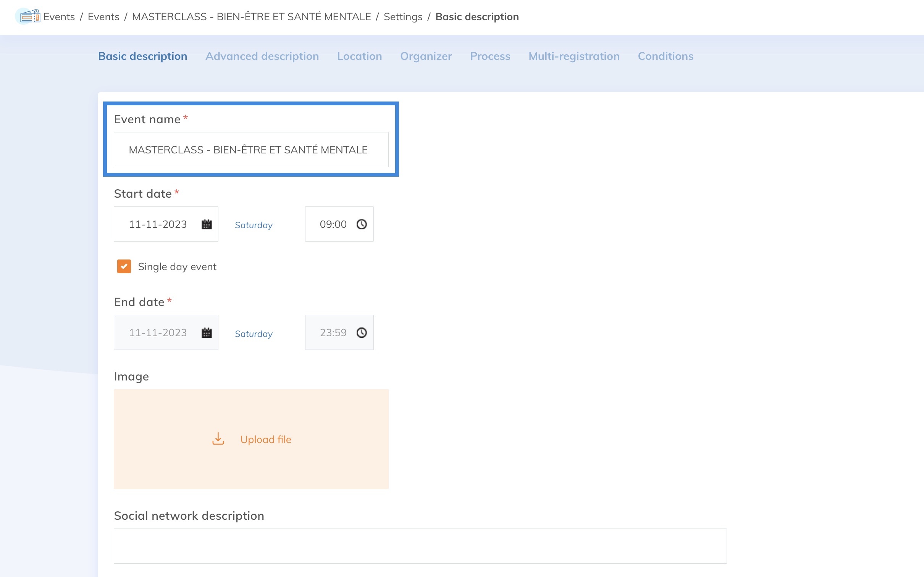Click the Social network description text box
The image size is (924, 577).
(x=420, y=546)
